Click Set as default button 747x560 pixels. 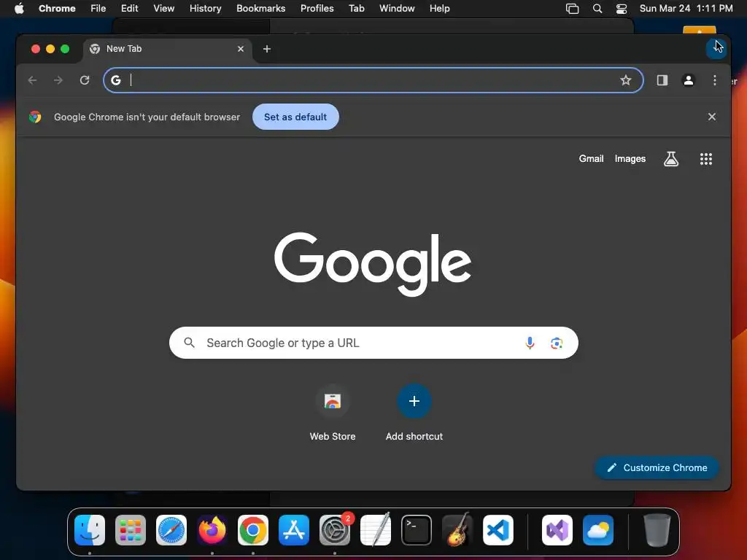click(295, 117)
